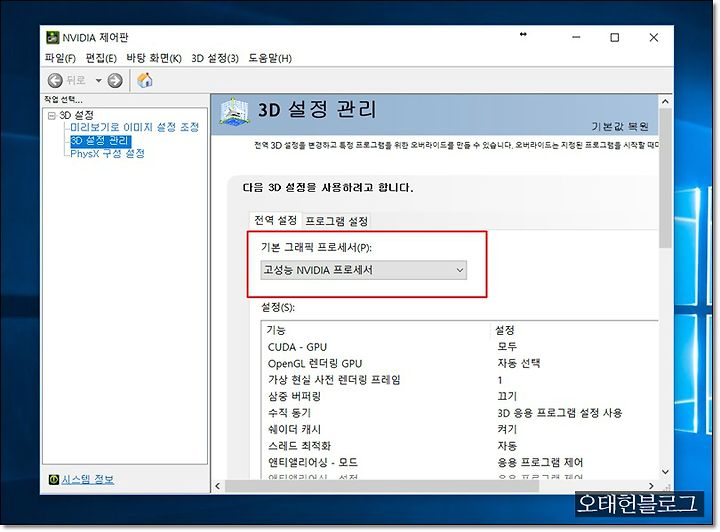Maximize the NVIDIA 제어판 window

point(615,37)
